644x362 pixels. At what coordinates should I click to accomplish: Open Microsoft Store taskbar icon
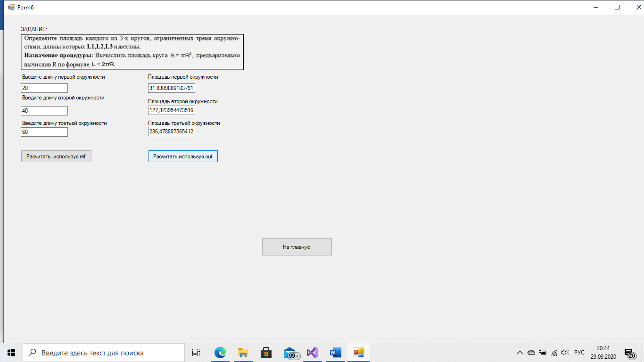pyautogui.click(x=266, y=353)
